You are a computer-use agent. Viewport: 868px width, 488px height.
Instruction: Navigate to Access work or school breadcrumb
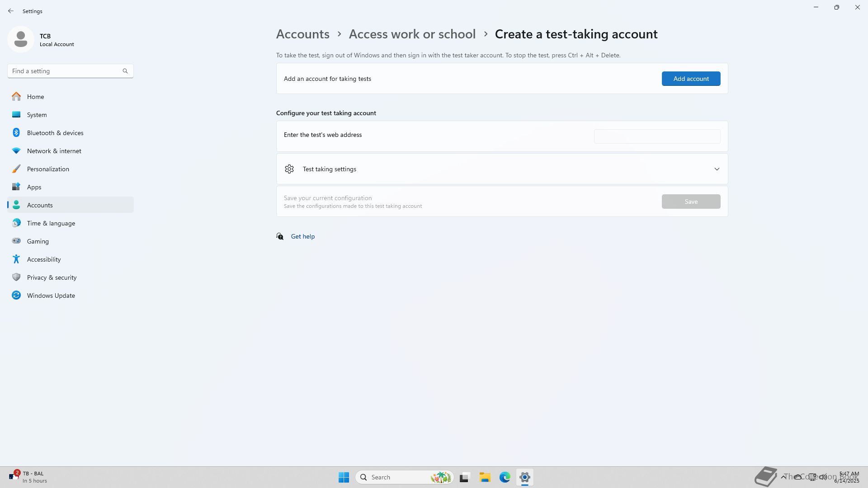point(412,34)
